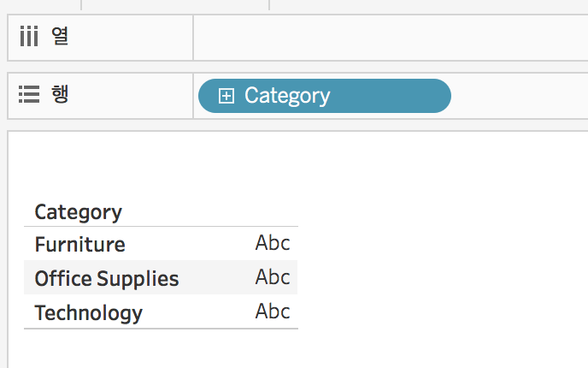This screenshot has width=588, height=368.
Task: Click the Abc mark in Office Supplies row
Action: (x=273, y=277)
